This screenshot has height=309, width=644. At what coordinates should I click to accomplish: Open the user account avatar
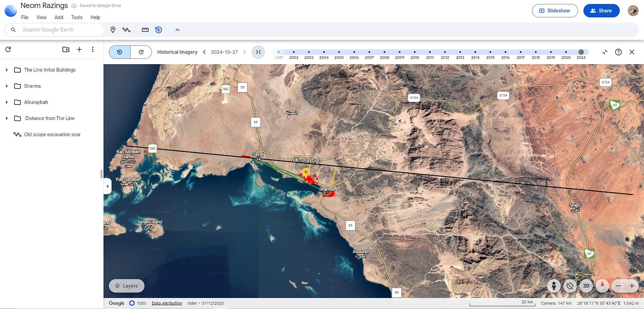pyautogui.click(x=633, y=11)
